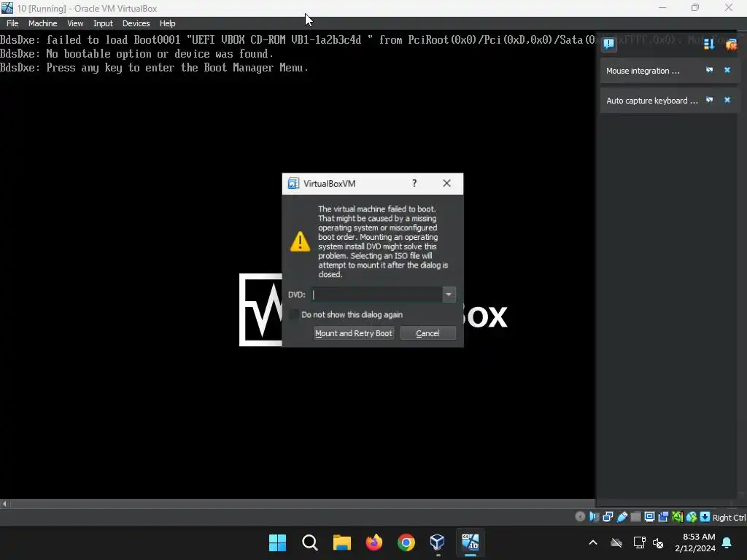This screenshot has height=560, width=747.
Task: Dismiss the Auto capture keyboard notification
Action: coord(727,100)
